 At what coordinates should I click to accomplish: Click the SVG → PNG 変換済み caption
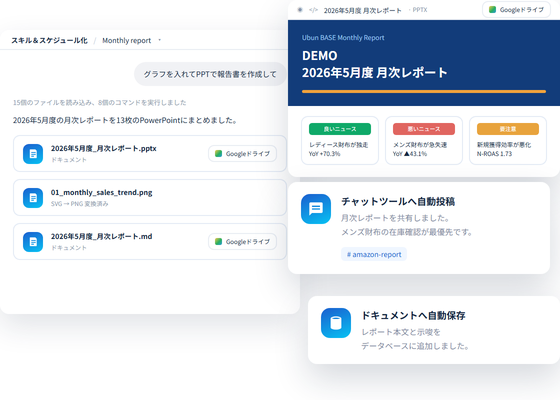(79, 204)
